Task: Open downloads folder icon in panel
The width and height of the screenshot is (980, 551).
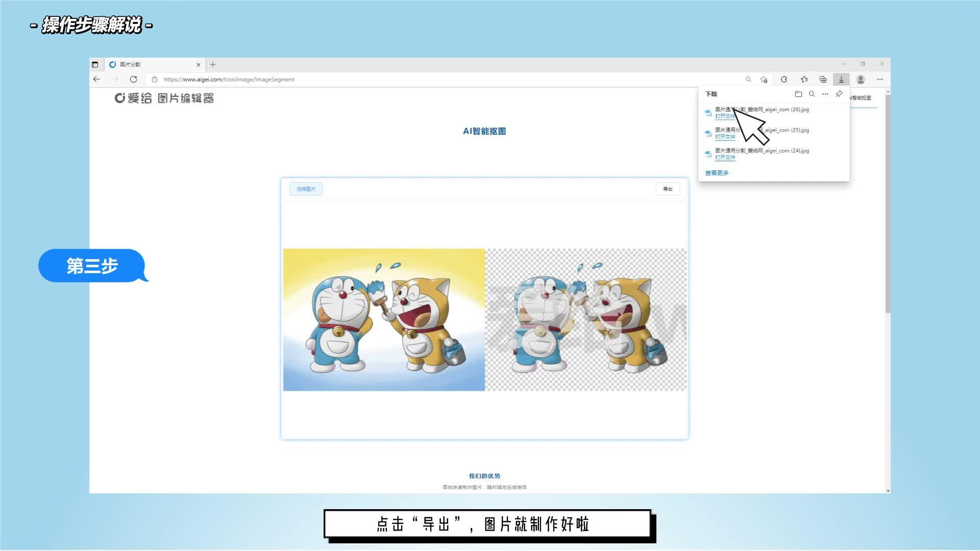Action: pos(798,94)
